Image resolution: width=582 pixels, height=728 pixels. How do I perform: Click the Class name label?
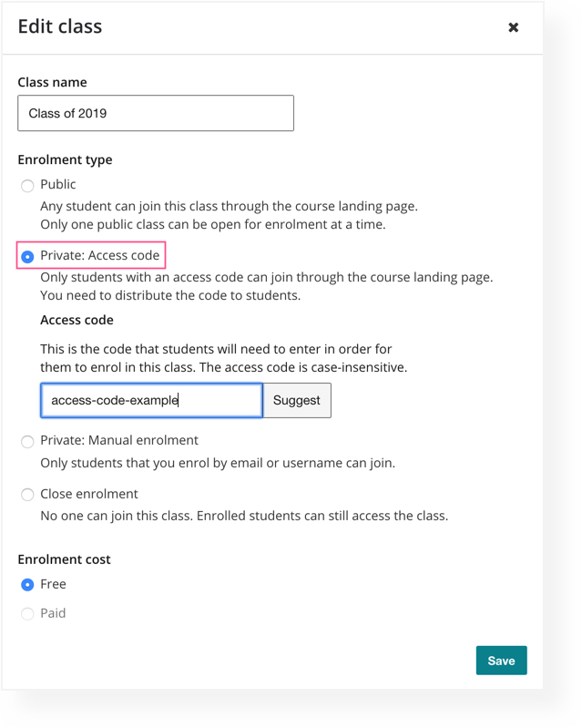point(52,82)
